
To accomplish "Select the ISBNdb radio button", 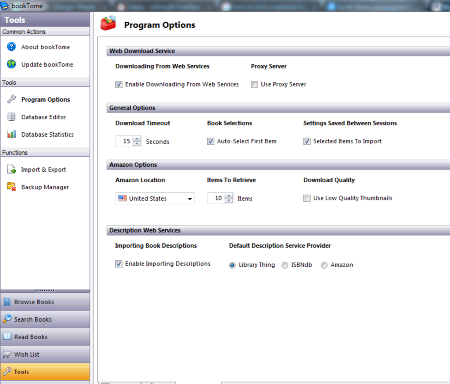I will point(285,265).
